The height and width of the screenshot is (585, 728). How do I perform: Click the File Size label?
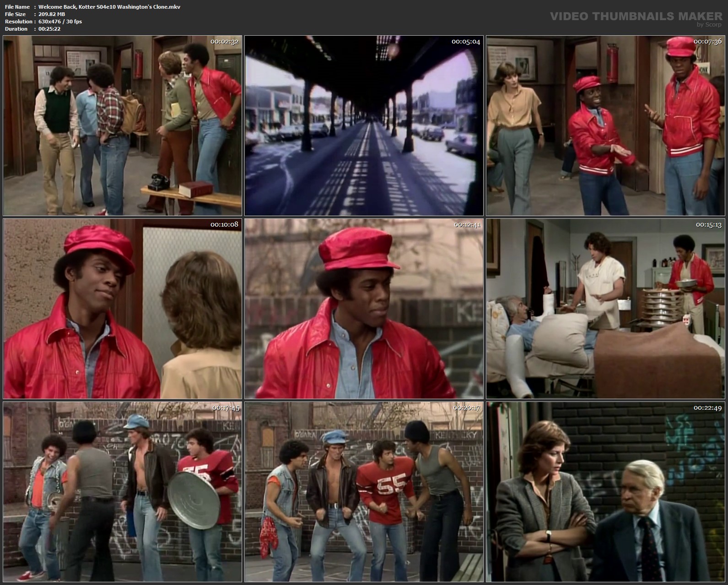point(15,14)
